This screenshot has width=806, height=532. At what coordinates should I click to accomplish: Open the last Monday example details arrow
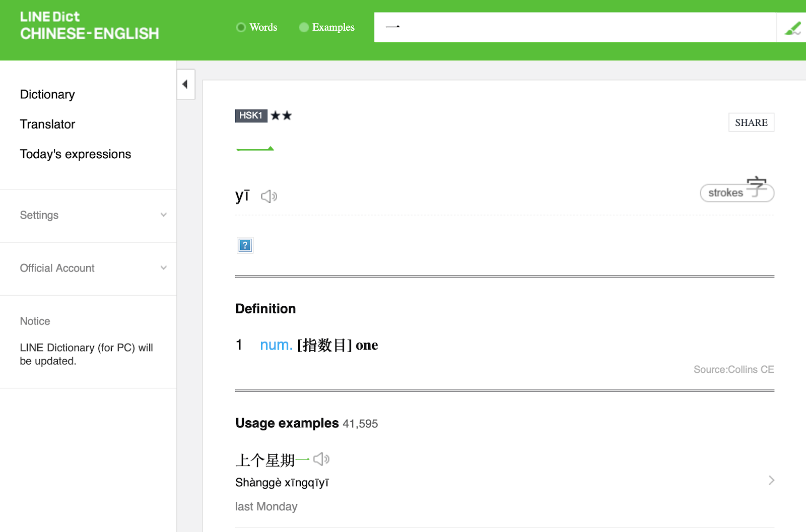click(771, 480)
